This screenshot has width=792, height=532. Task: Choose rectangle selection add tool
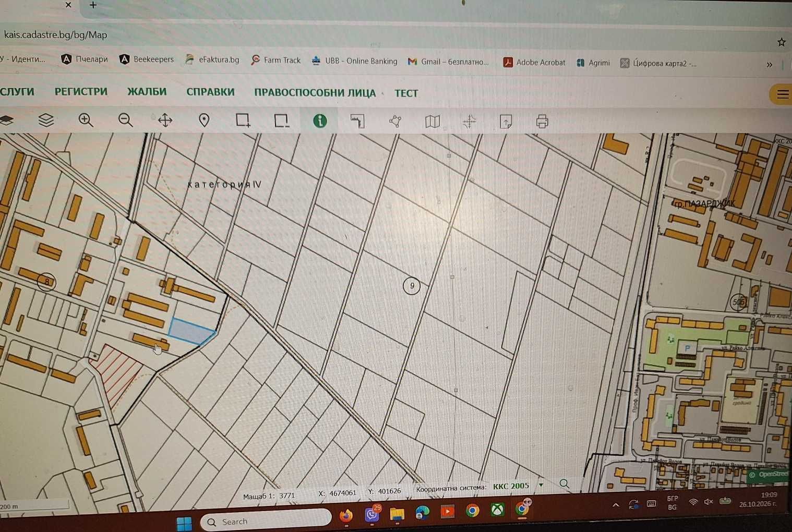pos(243,120)
